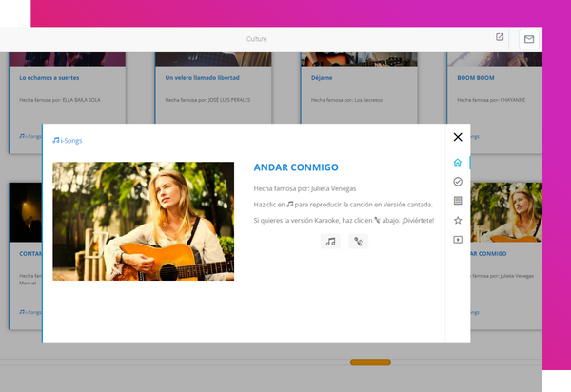Open the video player icon in sidebar
Viewport: 571px width, 392px height.
click(x=458, y=240)
